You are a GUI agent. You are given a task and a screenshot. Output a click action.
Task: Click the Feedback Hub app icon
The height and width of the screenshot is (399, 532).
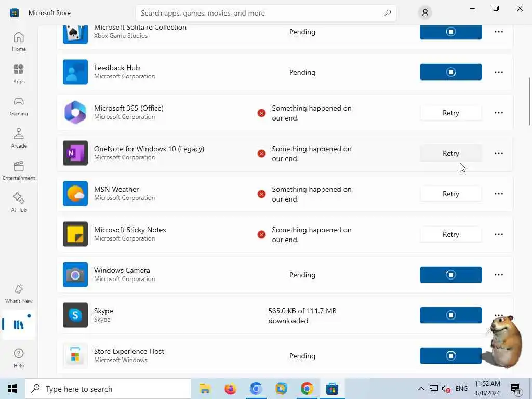(x=75, y=72)
